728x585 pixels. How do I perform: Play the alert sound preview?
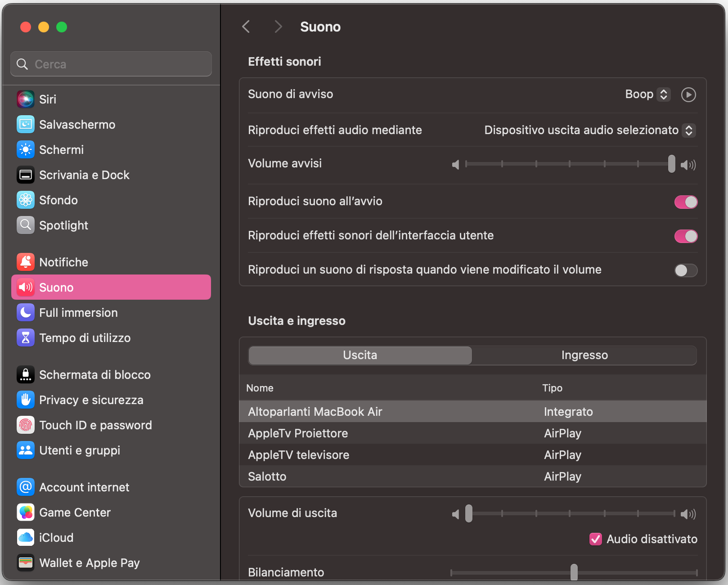(x=688, y=94)
